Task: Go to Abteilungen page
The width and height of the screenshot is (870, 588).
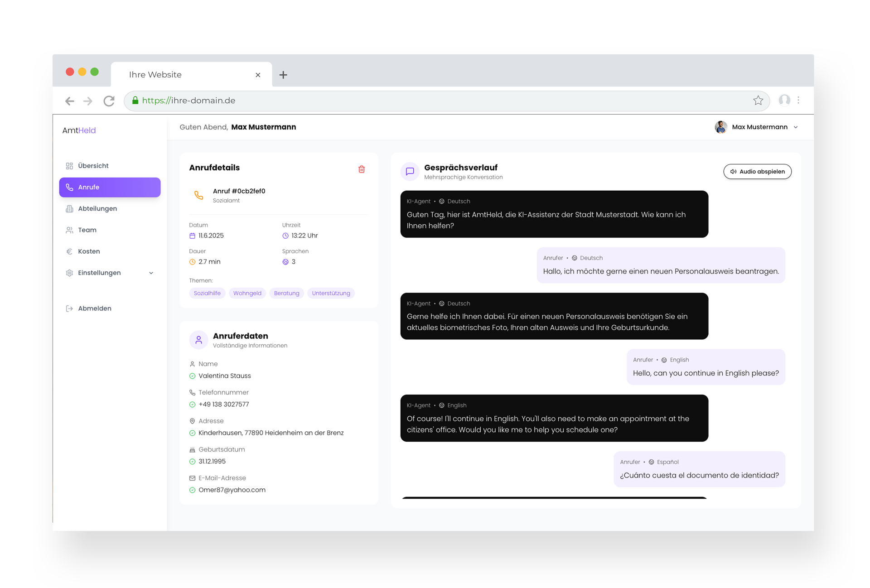Action: 97,208
